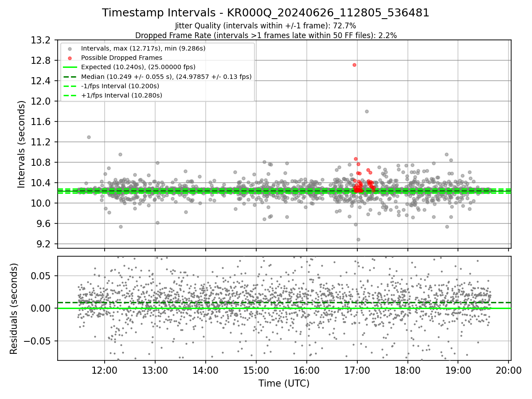Click legend entry "Intervals, max (12.717s), min (9.286s)"

pyautogui.click(x=143, y=48)
